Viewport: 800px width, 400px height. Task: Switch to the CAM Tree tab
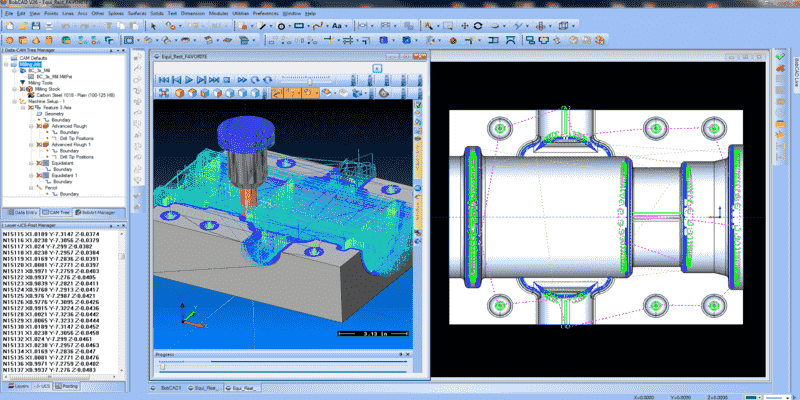55,212
